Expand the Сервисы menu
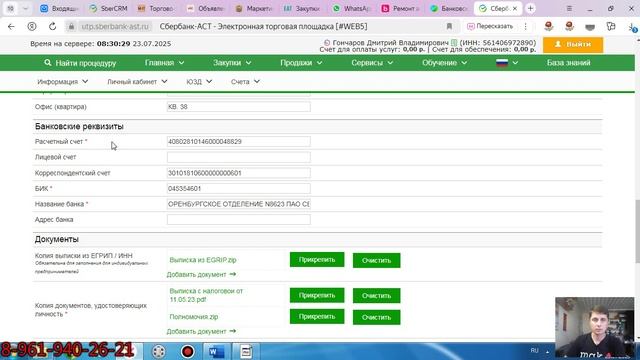640x360 pixels. coord(372,63)
